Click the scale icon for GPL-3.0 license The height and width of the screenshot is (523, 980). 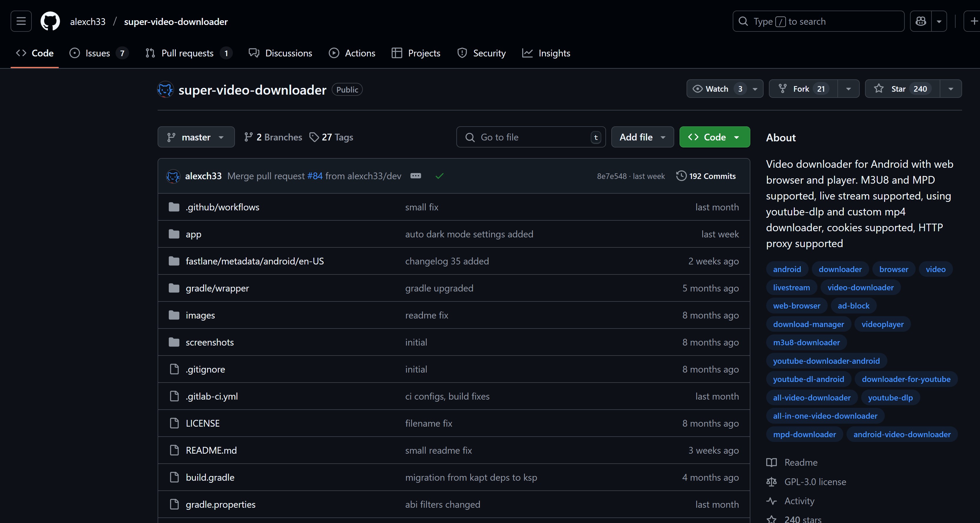coord(772,482)
